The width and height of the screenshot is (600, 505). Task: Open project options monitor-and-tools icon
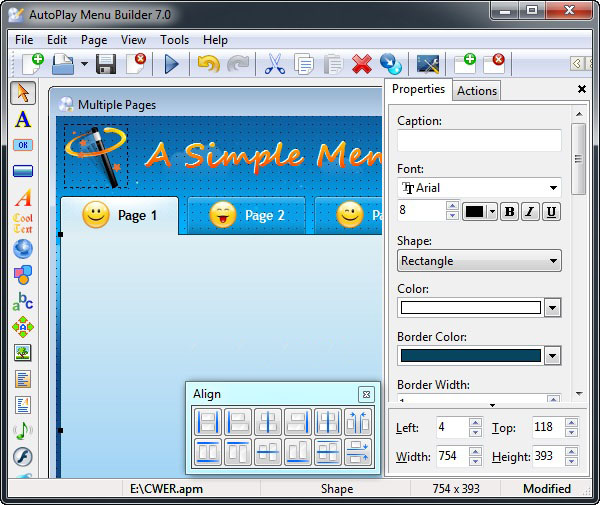click(428, 64)
